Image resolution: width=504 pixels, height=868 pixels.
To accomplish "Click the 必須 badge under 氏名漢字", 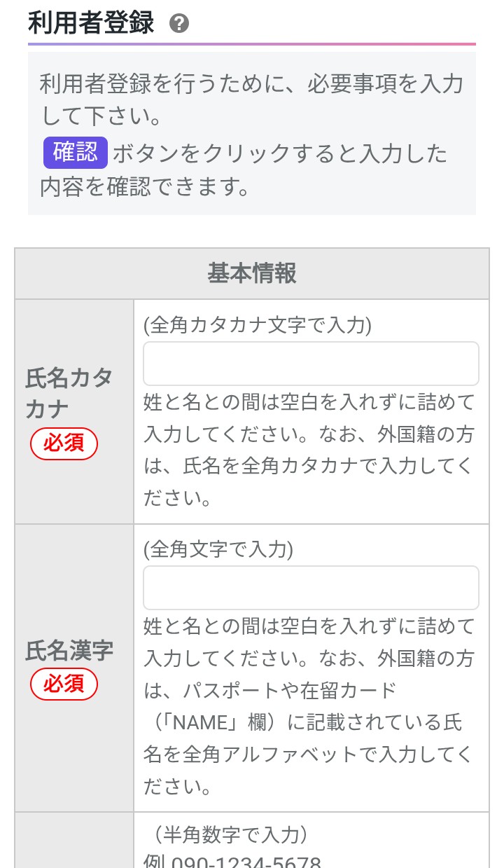I will pos(64,684).
